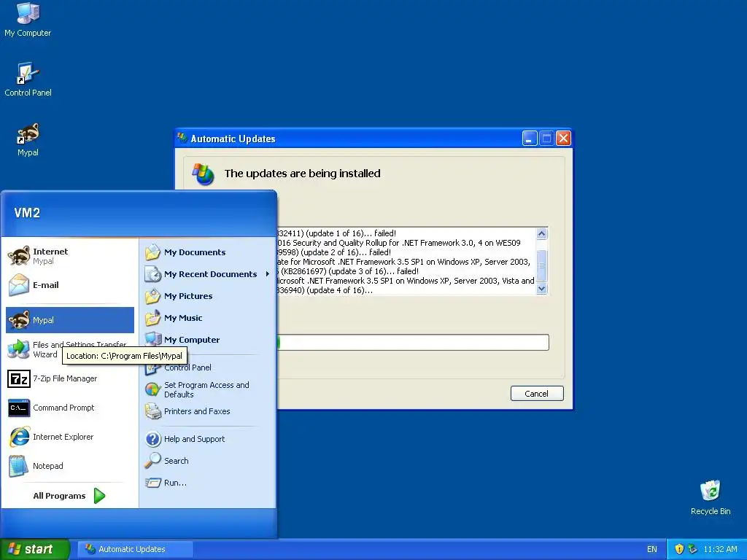Open Run dialog from Start menu
Image resolution: width=747 pixels, height=560 pixels.
207,483
